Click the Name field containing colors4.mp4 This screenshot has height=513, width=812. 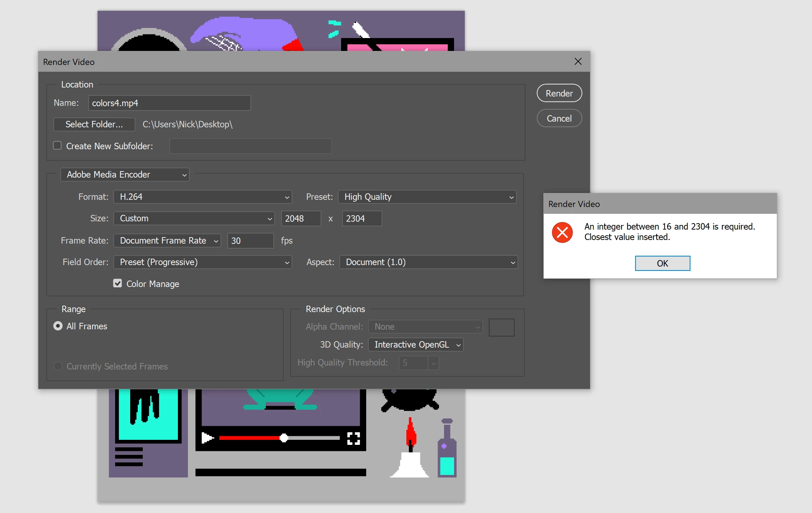click(169, 103)
